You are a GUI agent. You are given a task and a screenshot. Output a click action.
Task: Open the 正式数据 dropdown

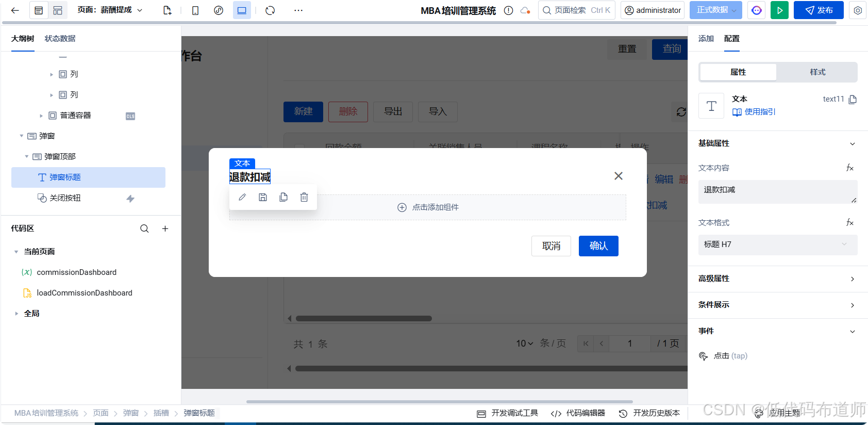(x=716, y=10)
